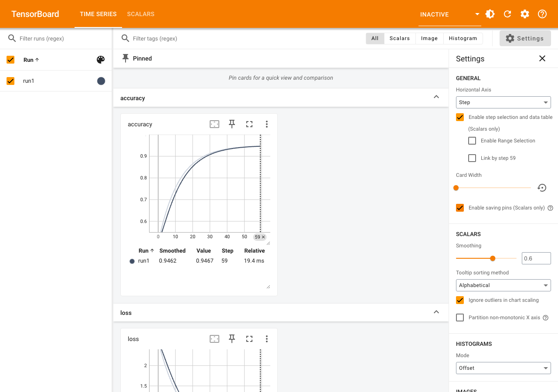Switch to the TIME SERIES tab

click(x=98, y=14)
